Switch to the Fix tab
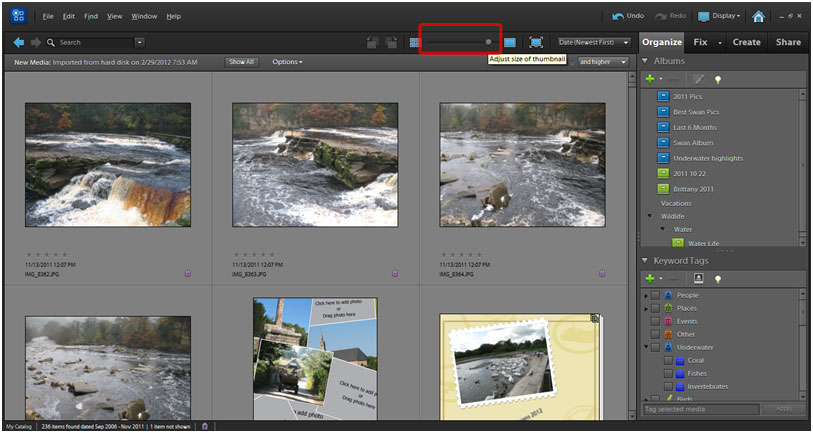The width and height of the screenshot is (813, 433). pyautogui.click(x=700, y=43)
